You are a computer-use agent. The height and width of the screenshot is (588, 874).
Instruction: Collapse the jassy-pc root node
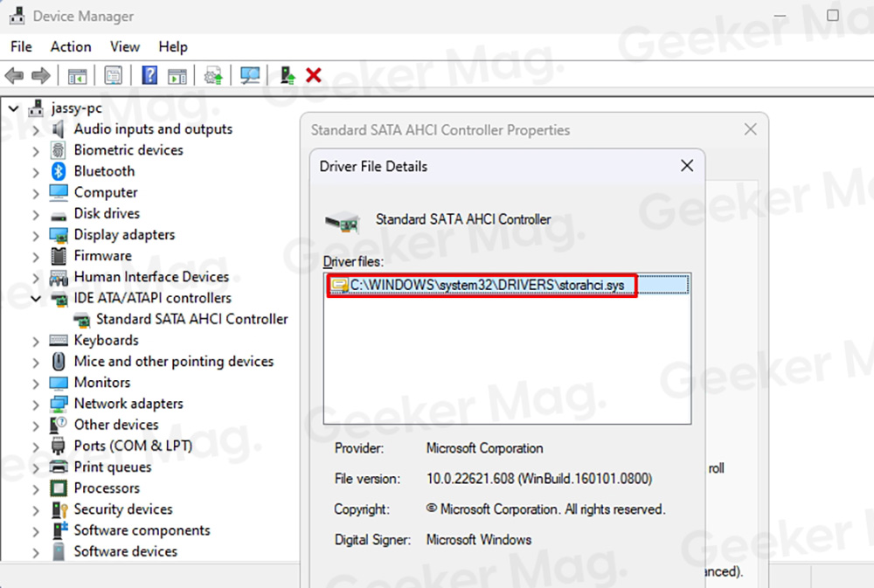(14, 108)
